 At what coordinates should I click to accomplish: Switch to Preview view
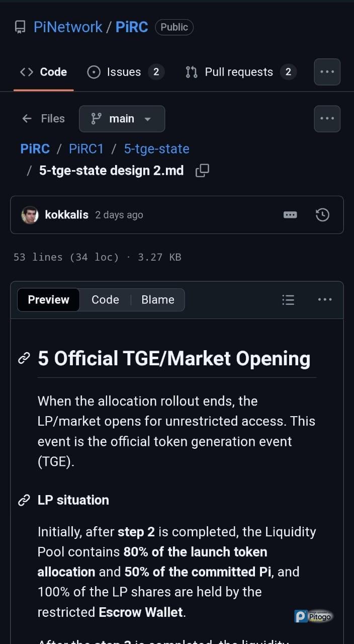click(x=48, y=300)
